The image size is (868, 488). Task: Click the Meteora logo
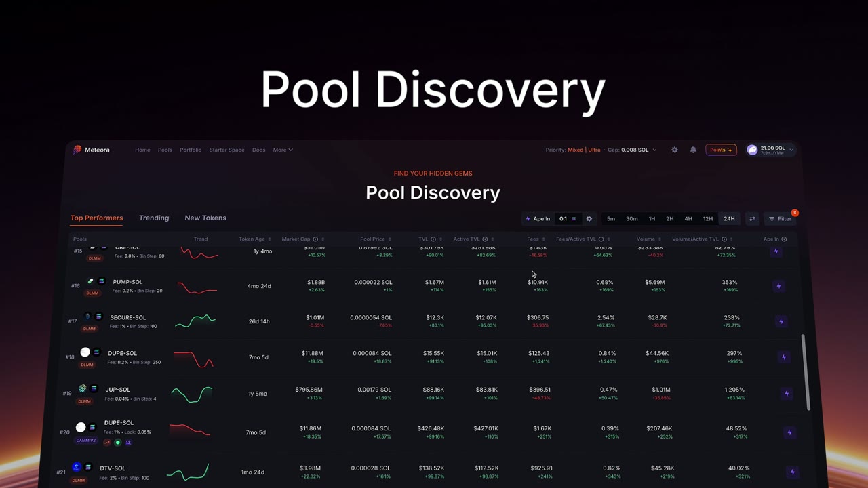click(x=92, y=150)
